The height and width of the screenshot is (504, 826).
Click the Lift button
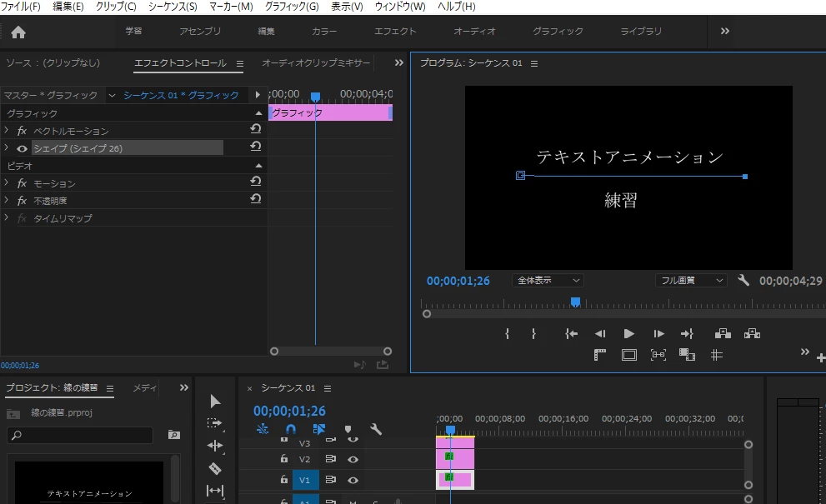[x=723, y=334]
